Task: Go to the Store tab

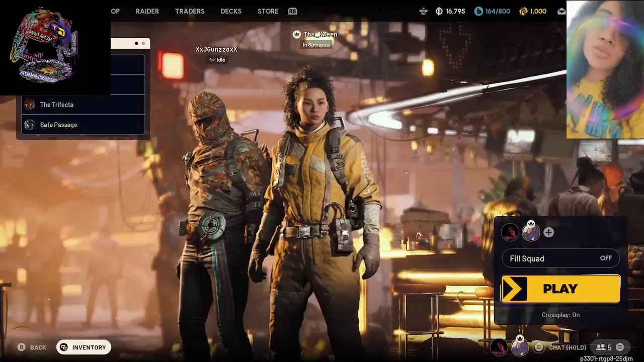Action: tap(268, 11)
